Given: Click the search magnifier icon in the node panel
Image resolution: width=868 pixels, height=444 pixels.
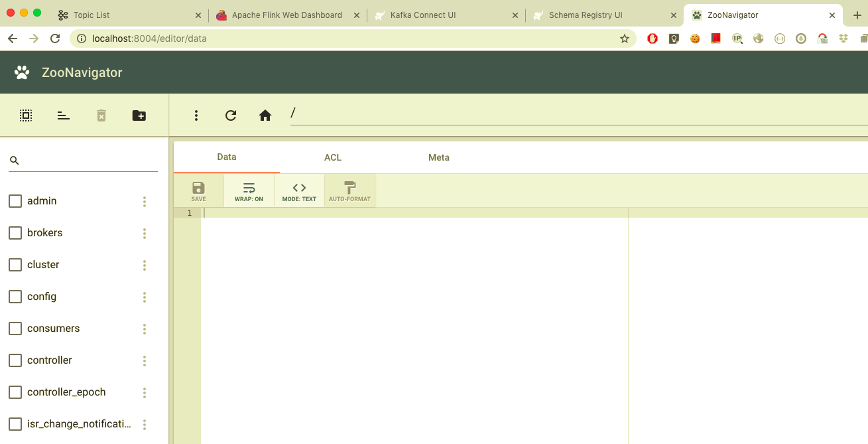Looking at the screenshot, I should pyautogui.click(x=15, y=161).
